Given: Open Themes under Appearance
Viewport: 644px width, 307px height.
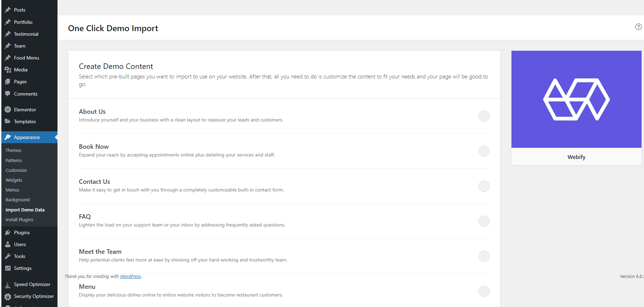Looking at the screenshot, I should click(x=13, y=150).
